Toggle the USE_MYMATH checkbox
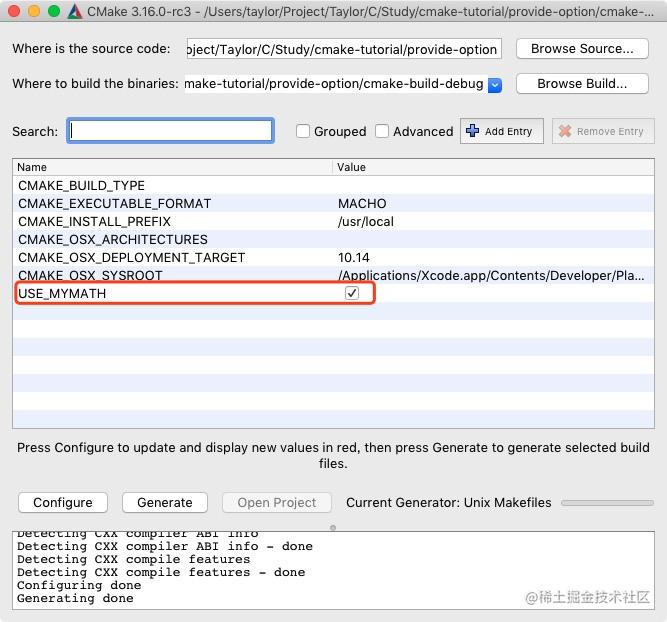Image resolution: width=667 pixels, height=622 pixels. [x=352, y=293]
